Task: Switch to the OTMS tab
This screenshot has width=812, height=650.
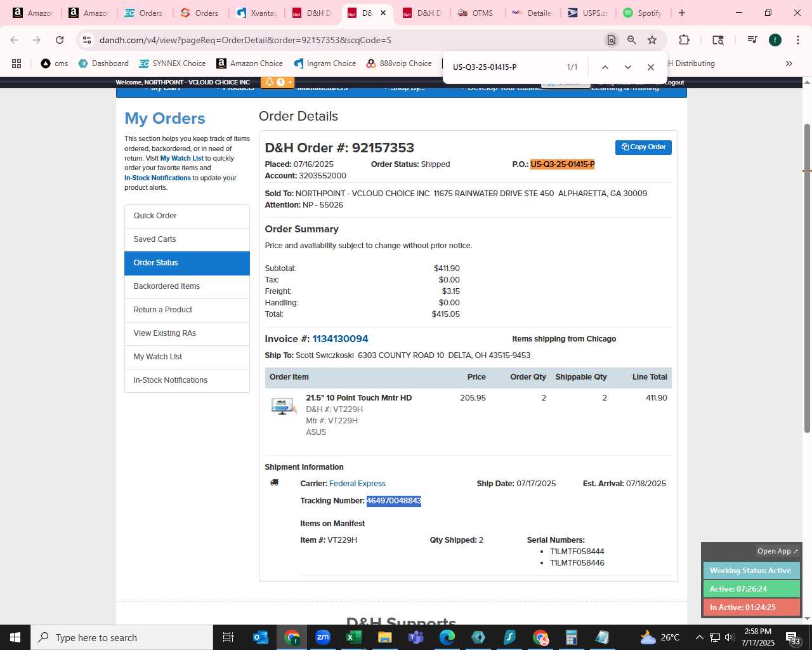Action: pos(476,13)
